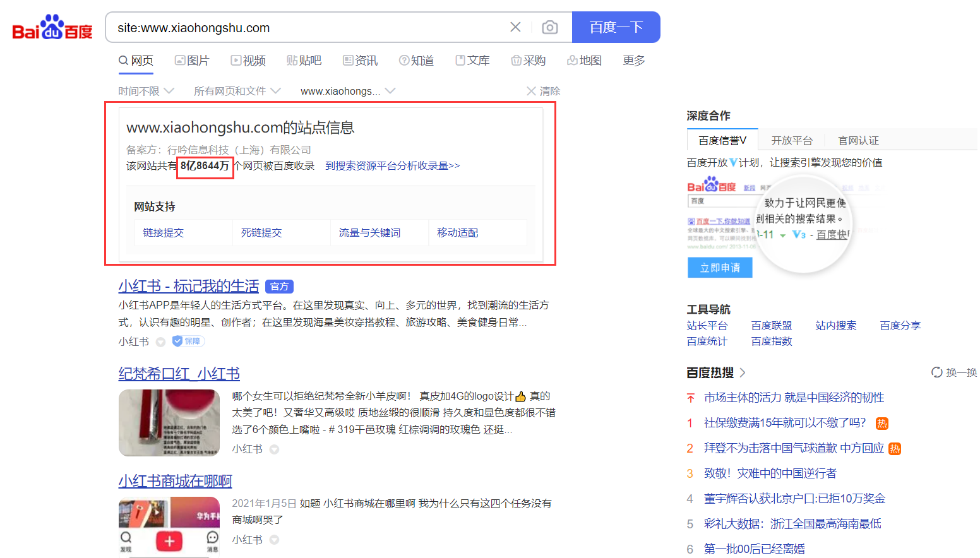Click the 纪梵希 lipstick result thumbnail
The height and width of the screenshot is (558, 980).
pyautogui.click(x=169, y=423)
